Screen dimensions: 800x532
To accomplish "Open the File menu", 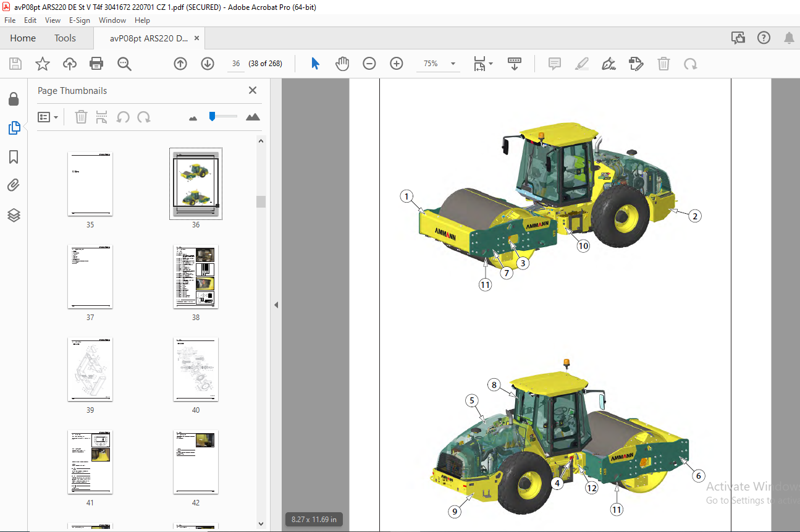I will pos(10,20).
